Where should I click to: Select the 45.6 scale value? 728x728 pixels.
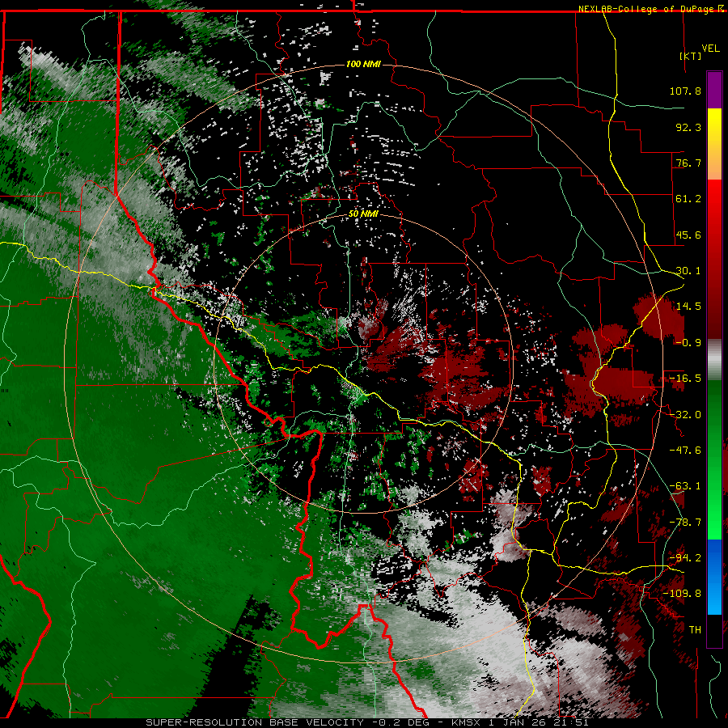click(x=688, y=235)
